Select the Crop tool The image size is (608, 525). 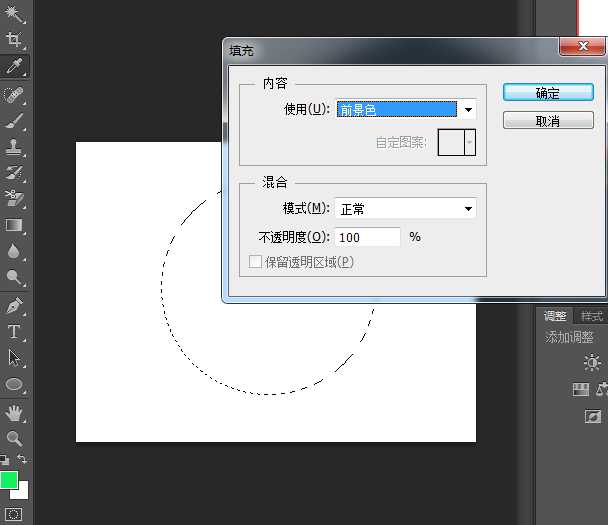click(14, 40)
